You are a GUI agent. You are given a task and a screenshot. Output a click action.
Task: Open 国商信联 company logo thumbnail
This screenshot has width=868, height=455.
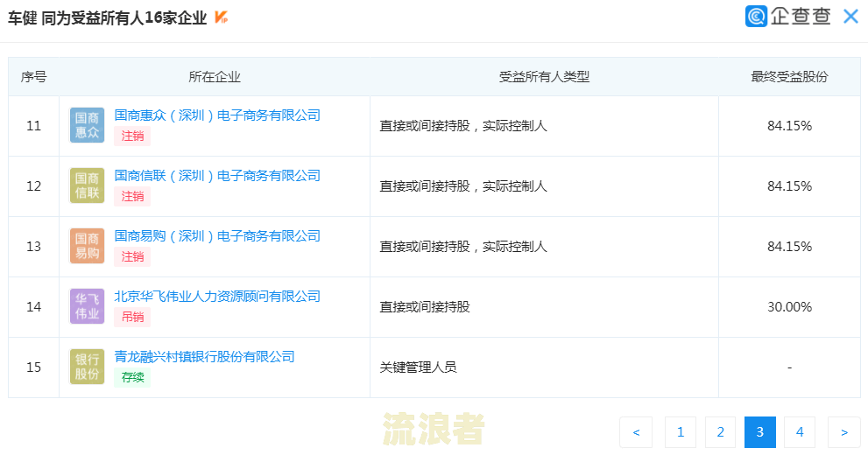[x=87, y=185]
